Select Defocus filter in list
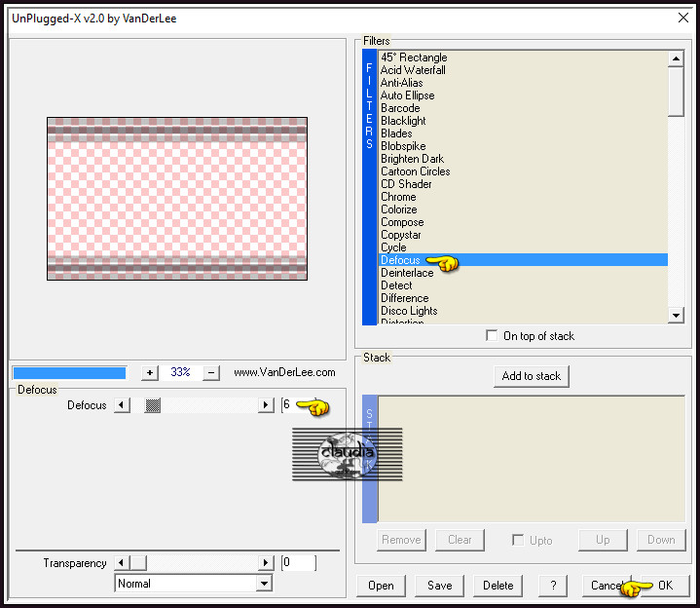Screen dimensions: 700x608 [523, 260]
